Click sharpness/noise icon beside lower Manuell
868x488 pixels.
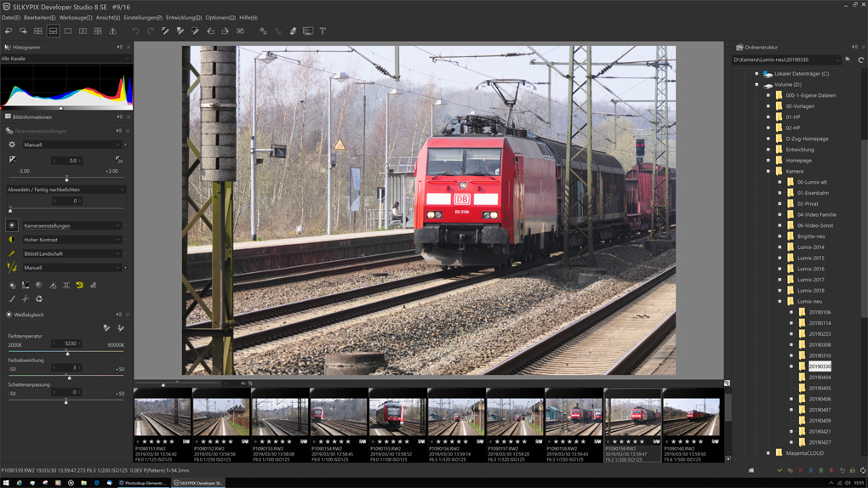pyautogui.click(x=12, y=267)
